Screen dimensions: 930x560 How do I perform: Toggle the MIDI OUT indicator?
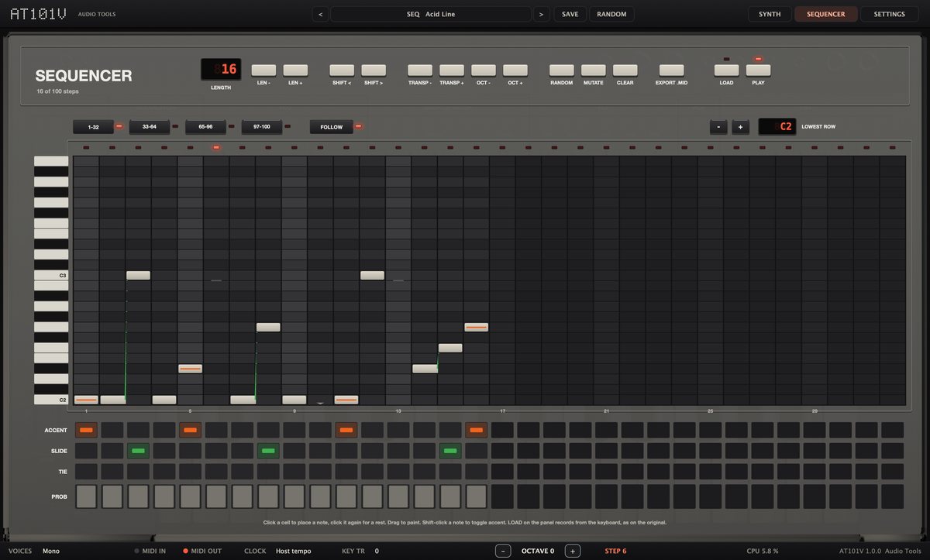coord(203,551)
